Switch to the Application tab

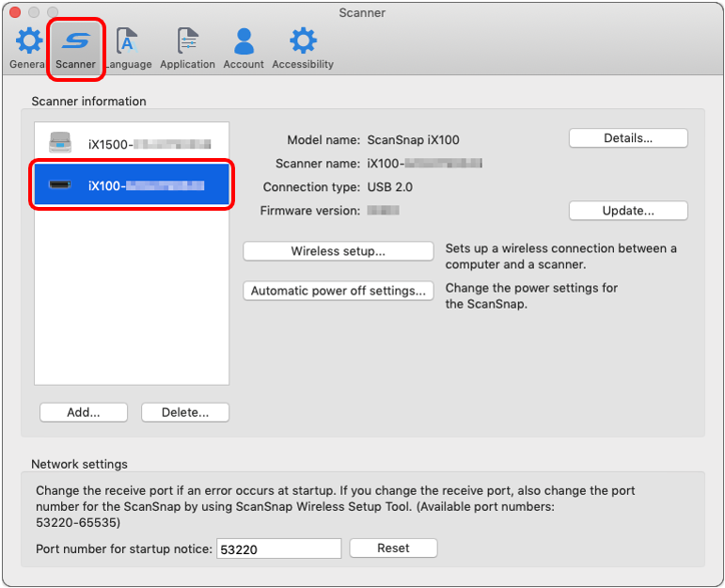[187, 48]
